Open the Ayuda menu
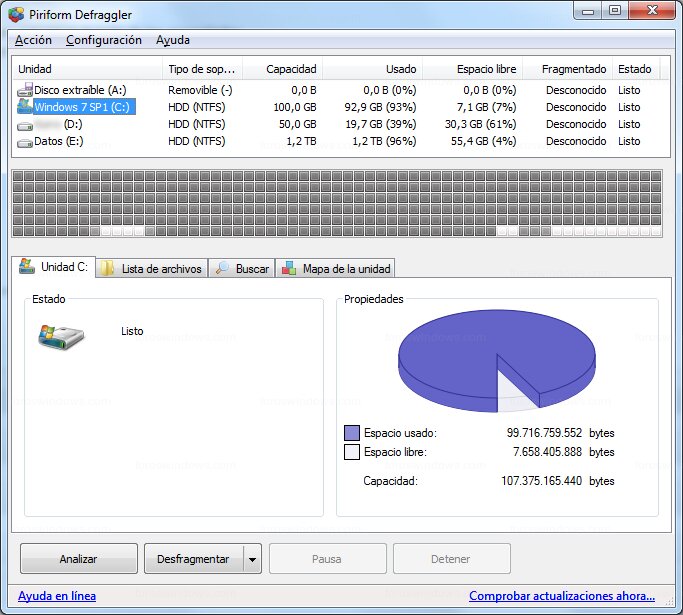Image resolution: width=683 pixels, height=615 pixels. [x=173, y=40]
